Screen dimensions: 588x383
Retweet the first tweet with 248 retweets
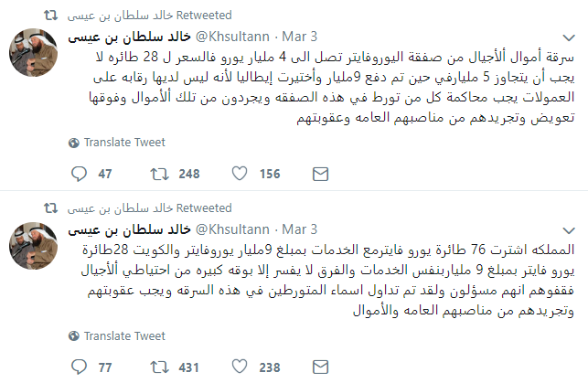[157, 174]
